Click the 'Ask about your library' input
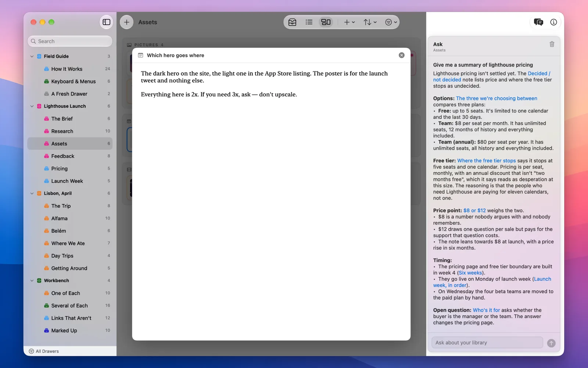The image size is (588, 368). point(487,343)
